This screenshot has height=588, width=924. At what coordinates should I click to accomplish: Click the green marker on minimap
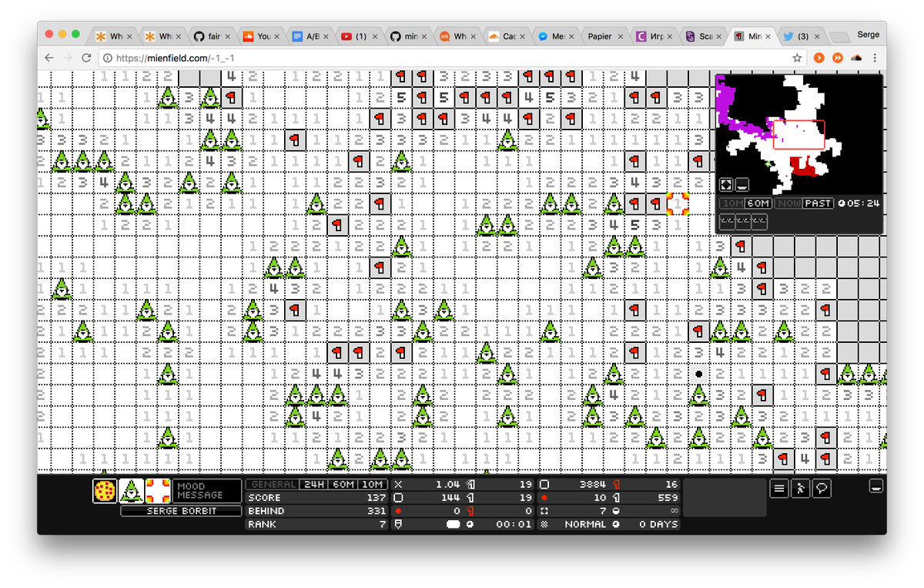(x=768, y=163)
